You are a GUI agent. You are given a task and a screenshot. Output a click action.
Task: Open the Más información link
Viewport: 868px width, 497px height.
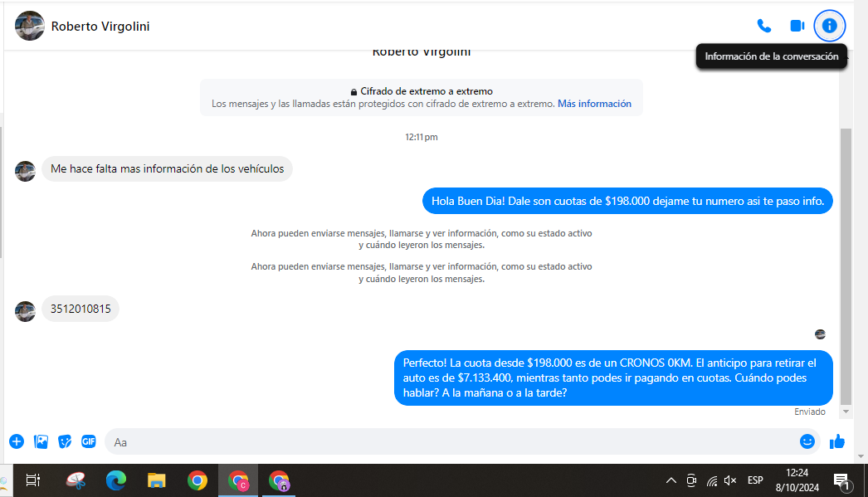coord(594,104)
